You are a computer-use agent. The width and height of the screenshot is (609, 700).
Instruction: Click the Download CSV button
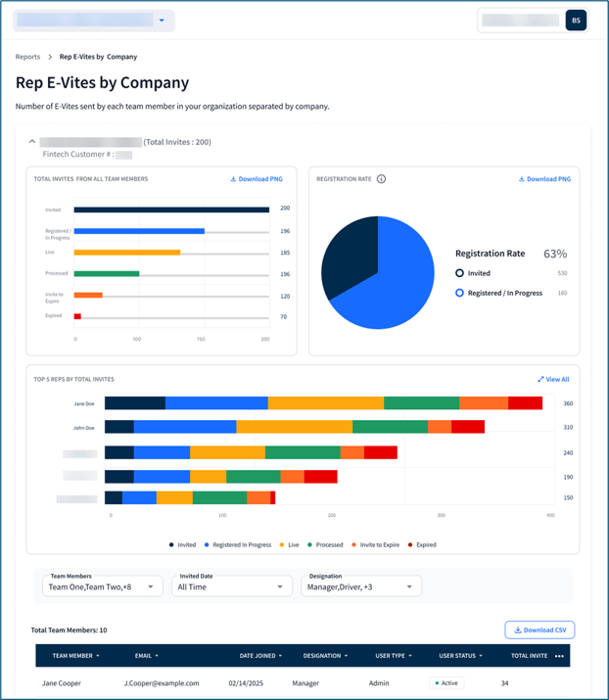[x=539, y=630]
